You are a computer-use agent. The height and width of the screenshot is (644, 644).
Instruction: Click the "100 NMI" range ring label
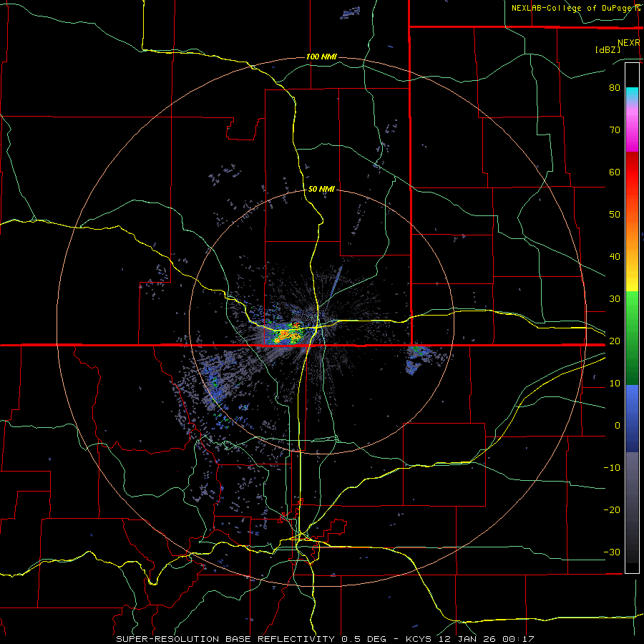tap(321, 57)
